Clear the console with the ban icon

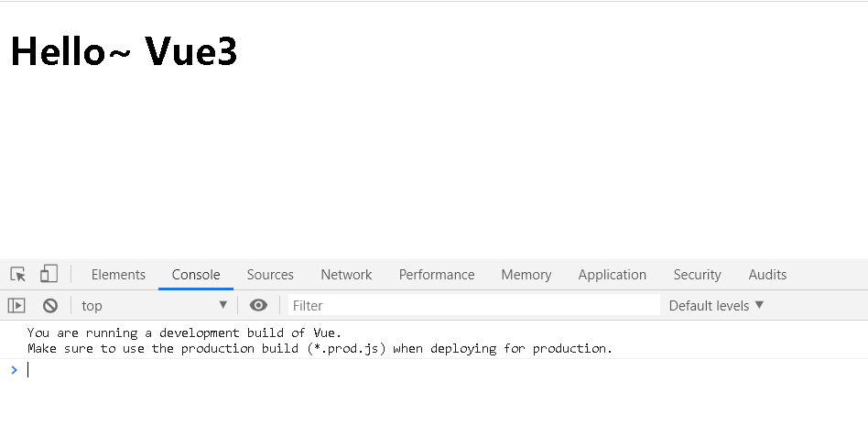(x=50, y=306)
